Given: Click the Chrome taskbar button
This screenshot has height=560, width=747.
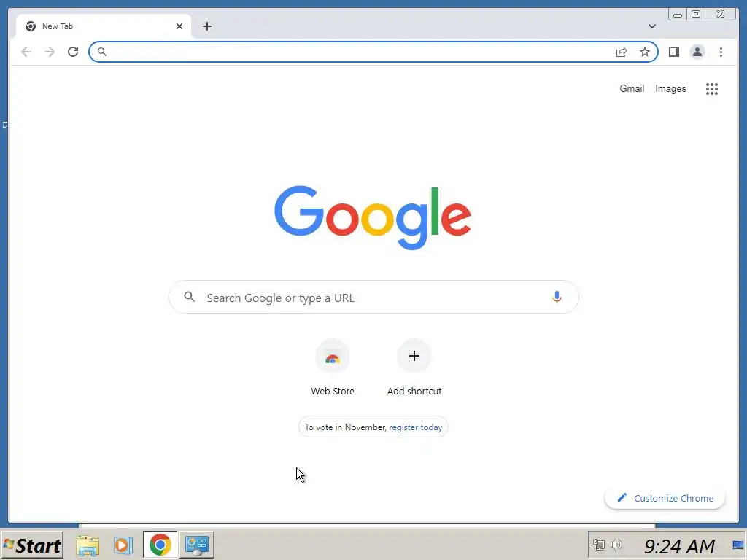Looking at the screenshot, I should click(160, 545).
